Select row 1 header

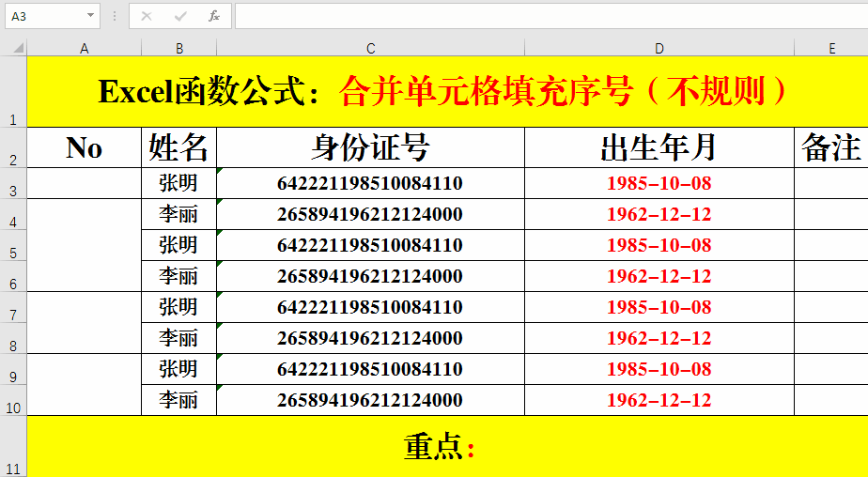click(x=13, y=92)
